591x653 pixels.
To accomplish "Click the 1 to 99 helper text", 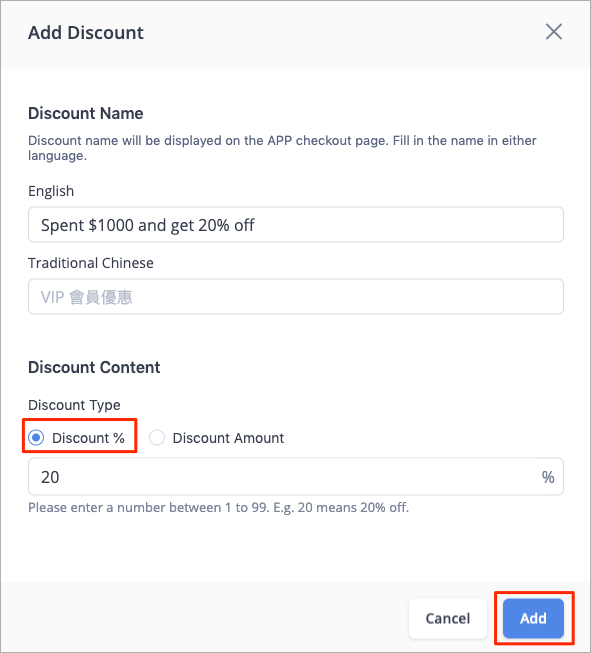I will click(219, 508).
